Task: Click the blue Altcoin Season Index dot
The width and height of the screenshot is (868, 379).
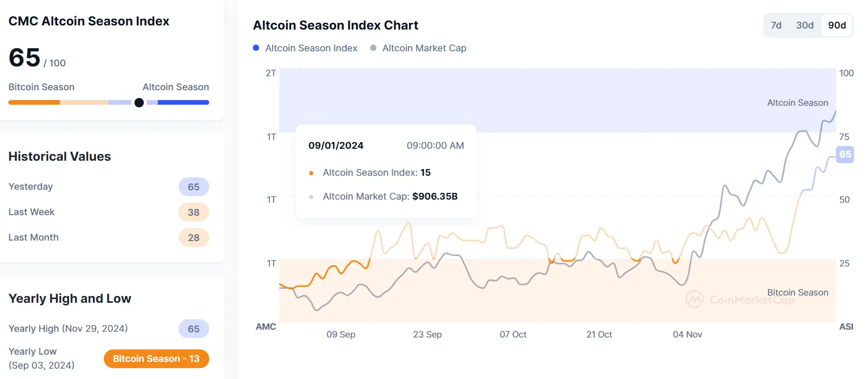Action: (x=256, y=48)
